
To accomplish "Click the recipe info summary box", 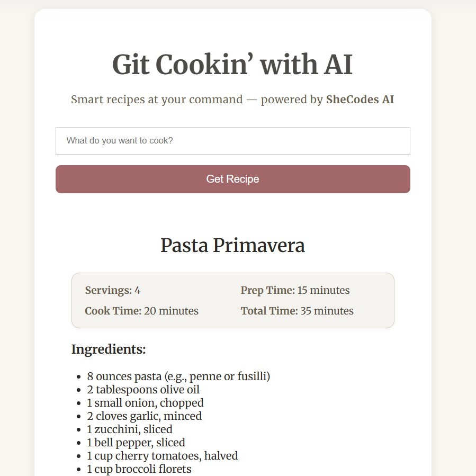I will 233,300.
